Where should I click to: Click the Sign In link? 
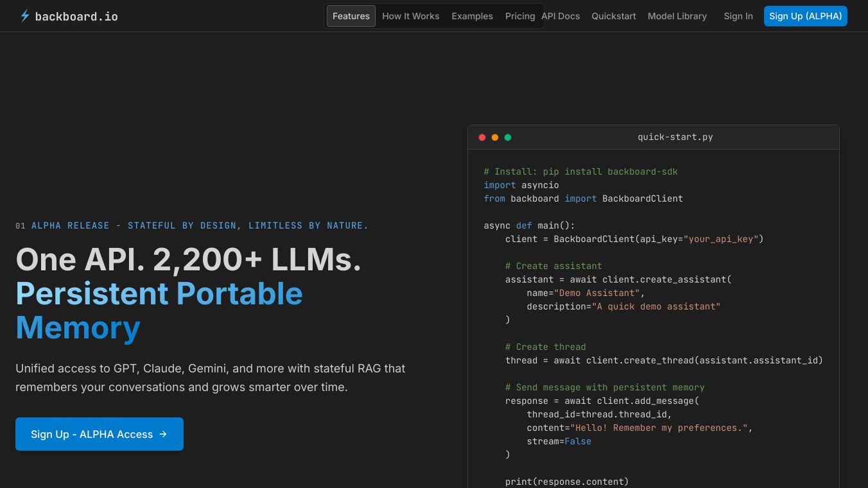(x=738, y=16)
